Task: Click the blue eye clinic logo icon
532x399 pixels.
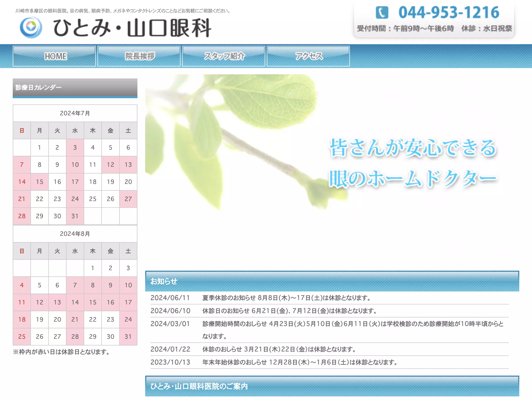Action: pos(31,27)
